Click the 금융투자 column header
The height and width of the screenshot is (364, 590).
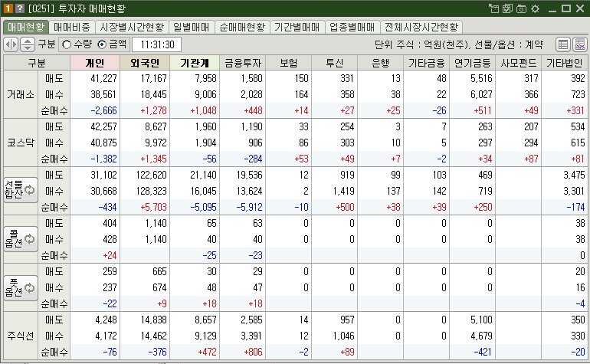243,63
